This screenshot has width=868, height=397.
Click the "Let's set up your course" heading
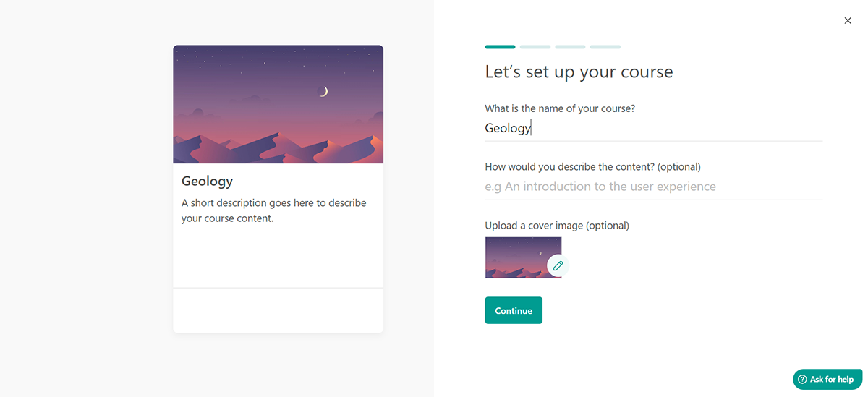pyautogui.click(x=579, y=72)
